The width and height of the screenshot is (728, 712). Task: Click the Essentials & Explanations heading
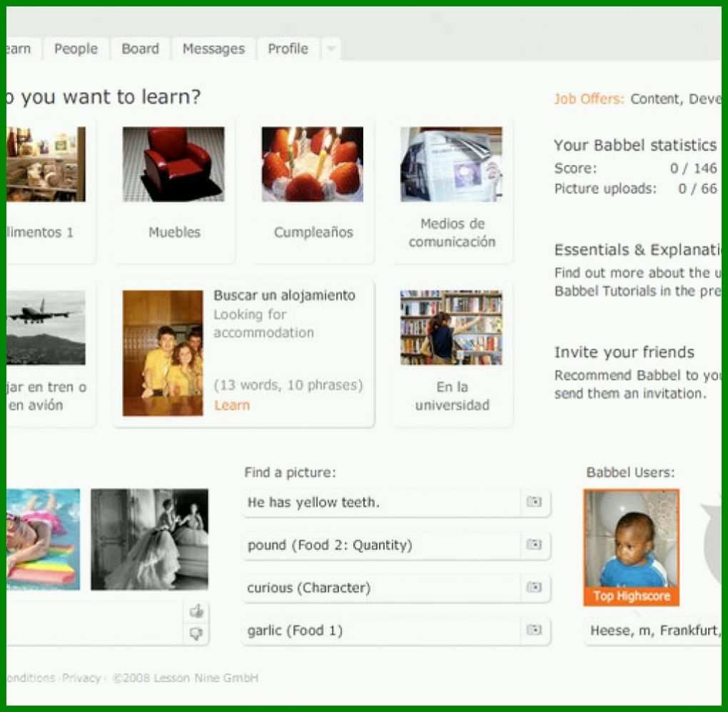coord(637,250)
